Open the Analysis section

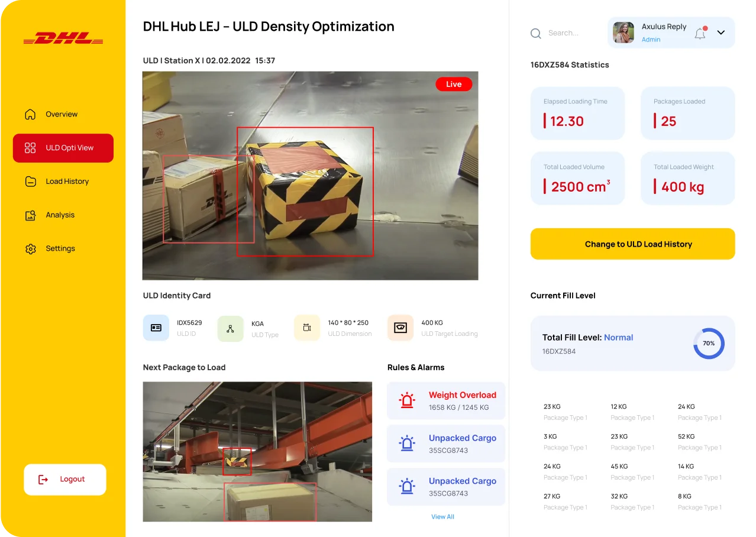pyautogui.click(x=60, y=215)
